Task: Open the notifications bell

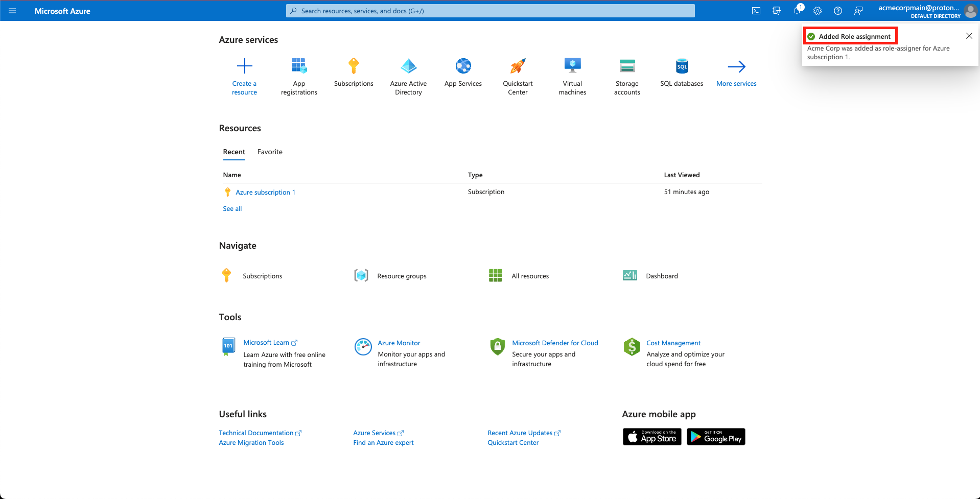Action: pyautogui.click(x=797, y=11)
